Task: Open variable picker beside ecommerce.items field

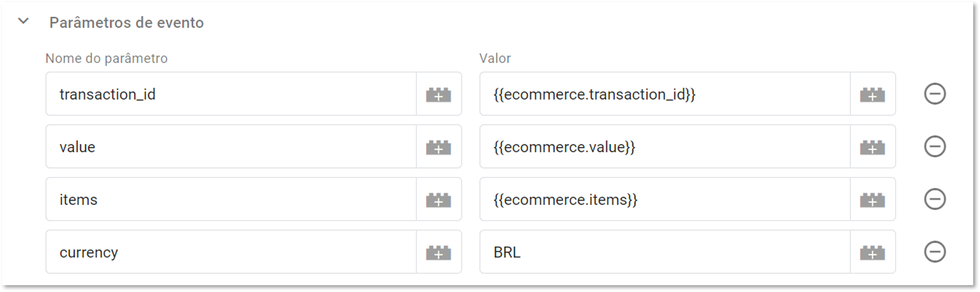Action: click(x=872, y=199)
